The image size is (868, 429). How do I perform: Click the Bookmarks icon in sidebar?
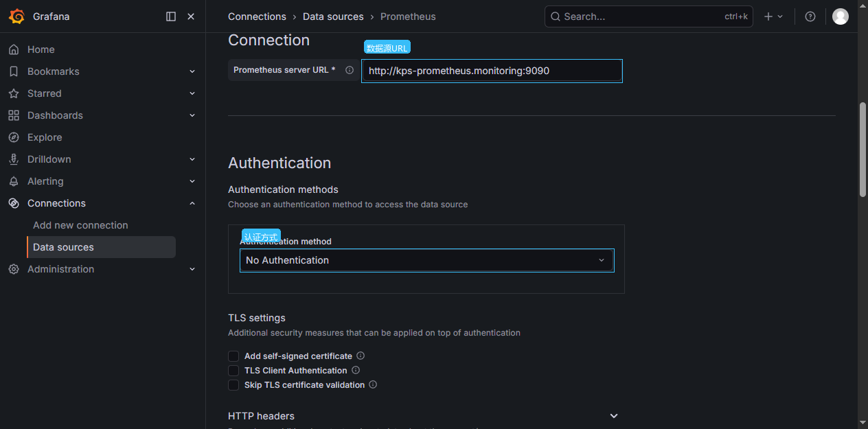click(14, 71)
